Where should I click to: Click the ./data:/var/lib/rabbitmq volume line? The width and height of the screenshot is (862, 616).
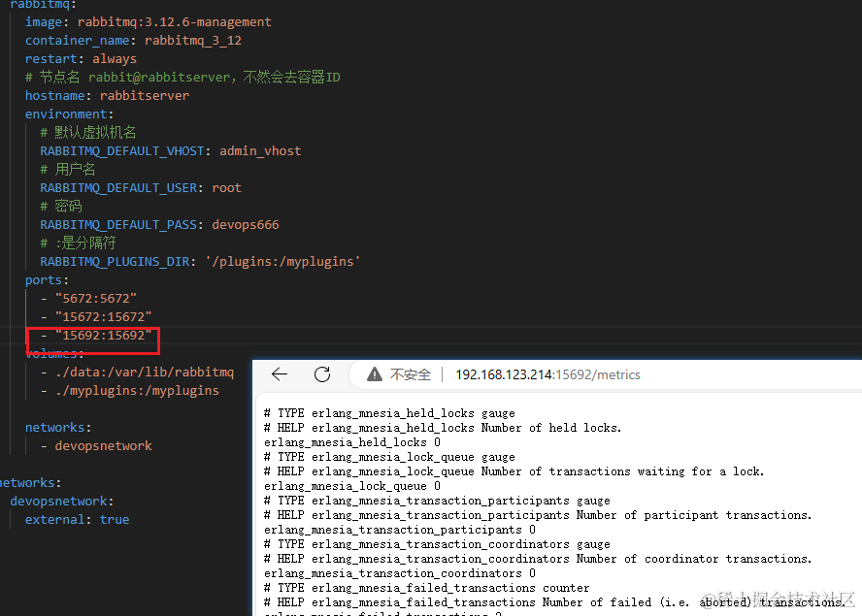pyautogui.click(x=138, y=372)
